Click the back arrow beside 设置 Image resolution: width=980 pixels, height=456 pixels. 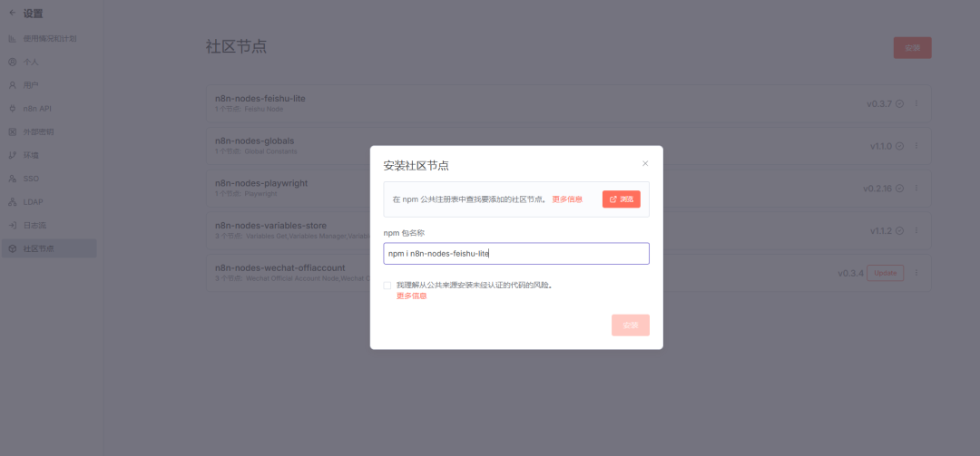(12, 14)
